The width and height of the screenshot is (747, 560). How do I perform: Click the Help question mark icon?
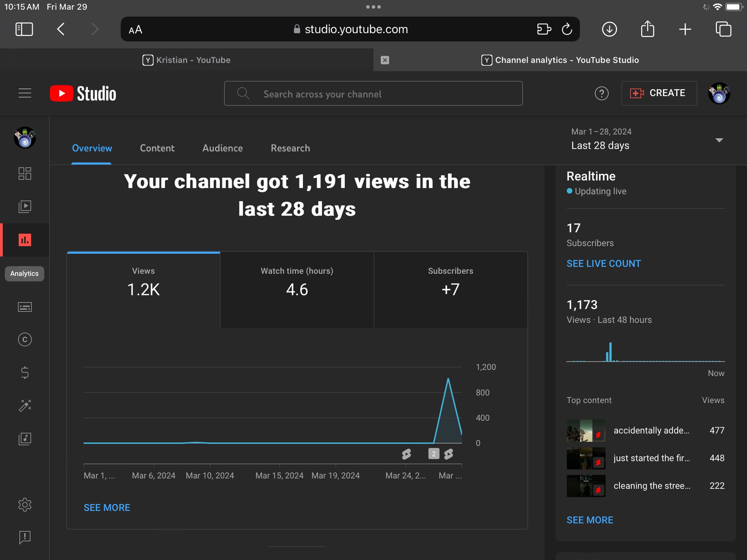coord(601,93)
